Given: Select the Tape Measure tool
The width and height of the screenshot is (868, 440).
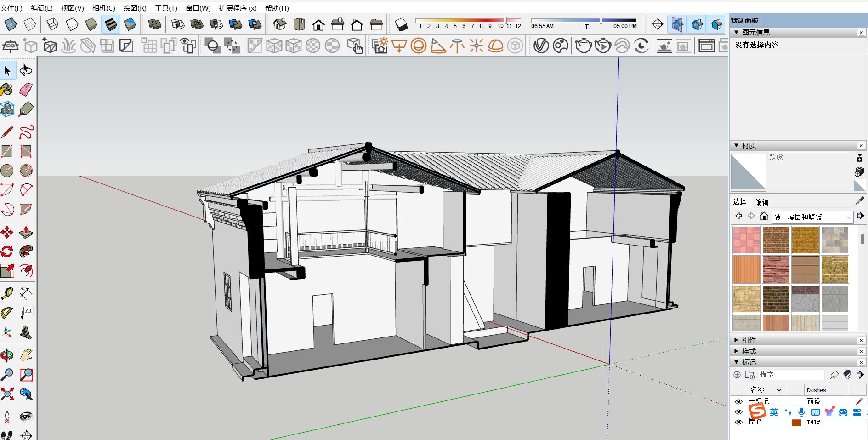Looking at the screenshot, I should coord(7,293).
